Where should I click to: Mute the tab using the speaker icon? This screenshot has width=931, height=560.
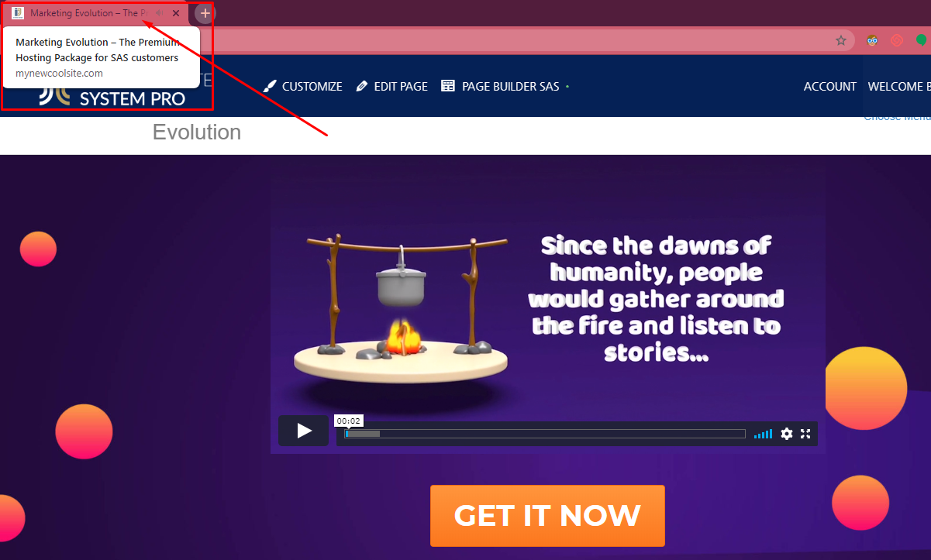tap(159, 13)
